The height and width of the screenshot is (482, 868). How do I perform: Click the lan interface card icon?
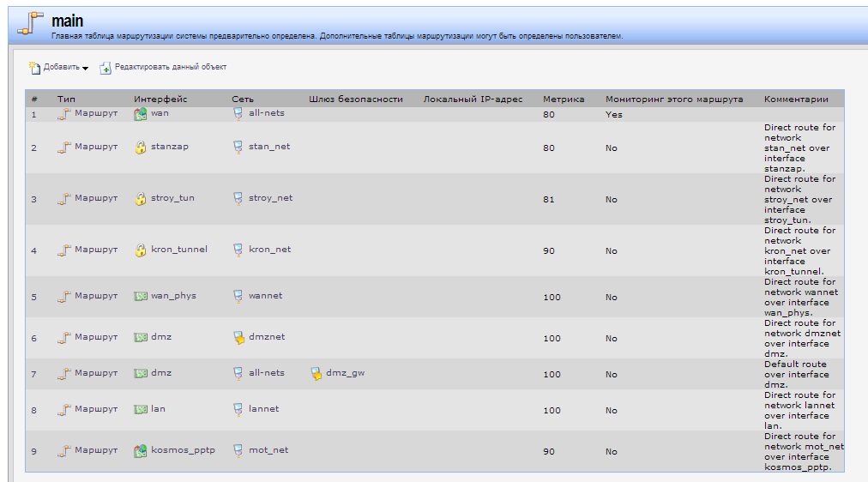coord(141,409)
